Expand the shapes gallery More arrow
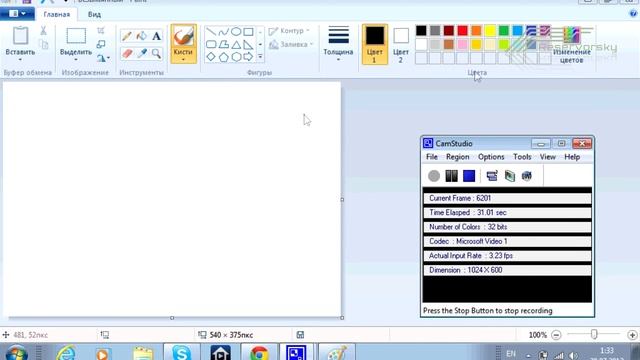Viewport: 640px width, 360px height. (x=260, y=57)
